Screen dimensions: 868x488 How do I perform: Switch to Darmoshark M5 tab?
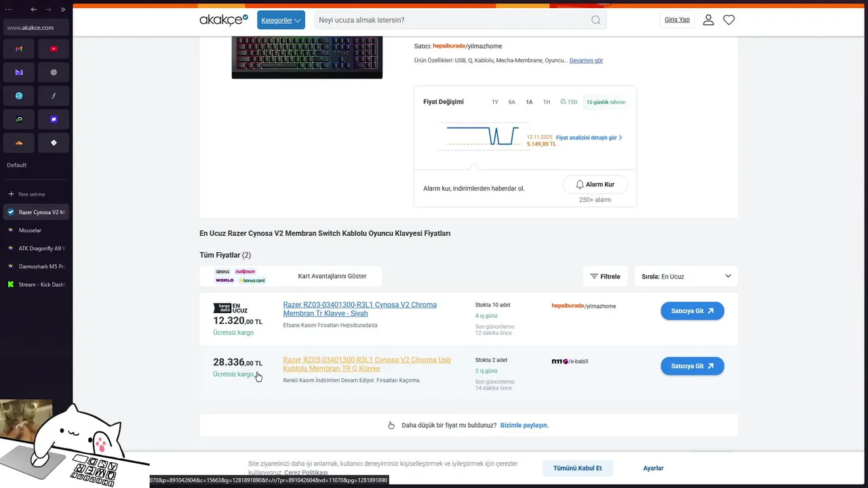tap(36, 266)
